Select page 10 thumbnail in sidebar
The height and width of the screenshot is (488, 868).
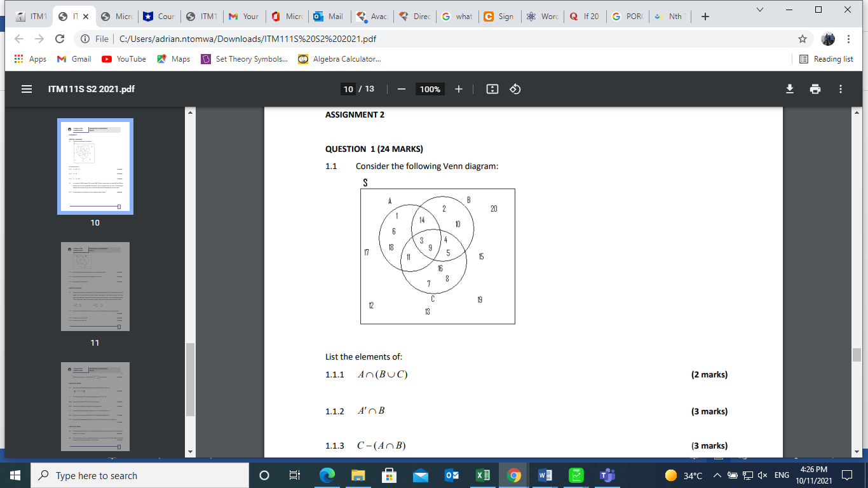[x=95, y=166]
